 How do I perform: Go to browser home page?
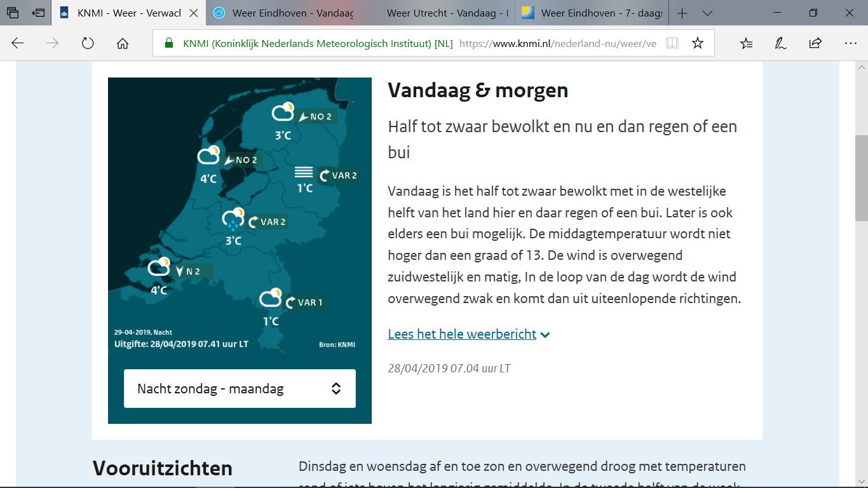pos(123,43)
